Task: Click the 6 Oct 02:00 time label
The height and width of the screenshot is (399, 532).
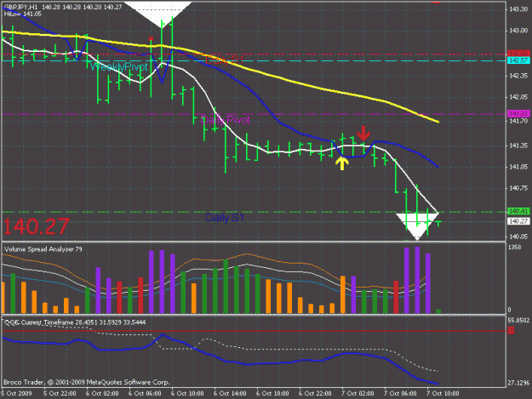Action: 102,394
